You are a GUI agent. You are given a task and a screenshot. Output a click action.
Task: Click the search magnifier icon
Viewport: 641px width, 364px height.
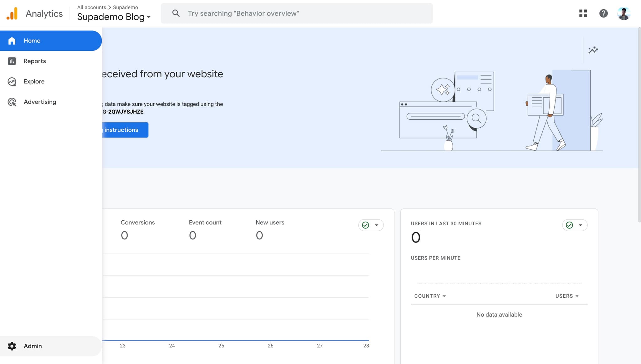pos(176,13)
